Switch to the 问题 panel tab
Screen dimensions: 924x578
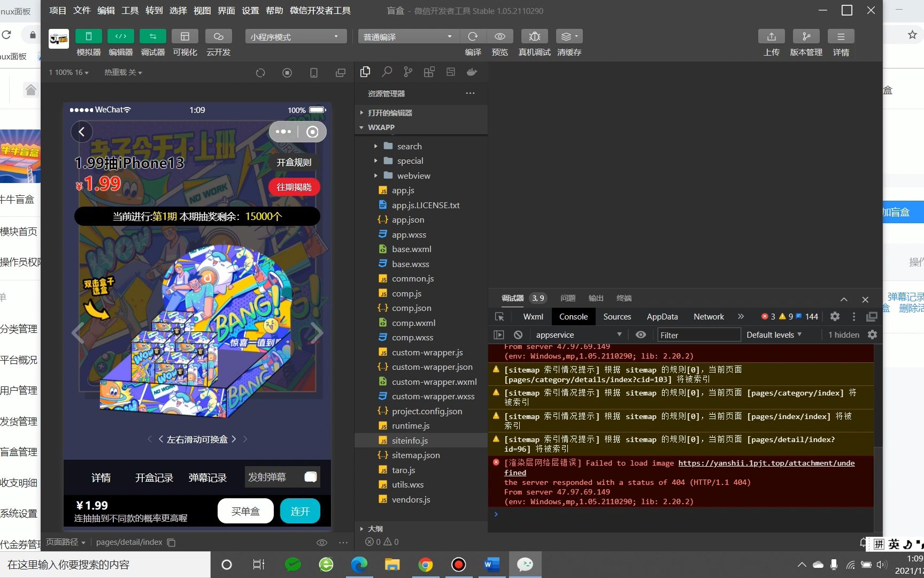click(x=568, y=298)
